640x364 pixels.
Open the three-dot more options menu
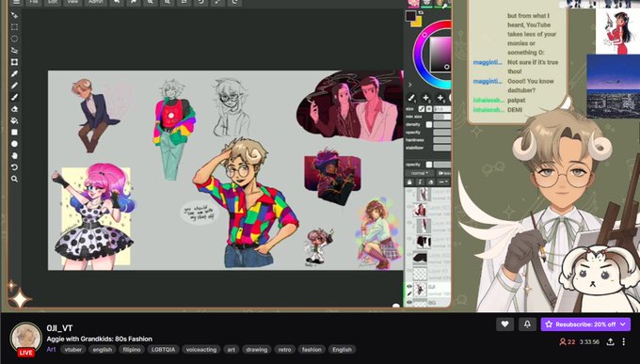624,342
